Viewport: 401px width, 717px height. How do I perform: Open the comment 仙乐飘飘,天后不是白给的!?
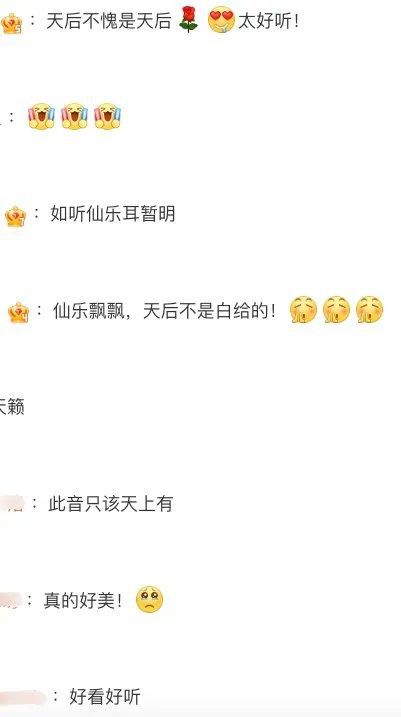[165, 311]
